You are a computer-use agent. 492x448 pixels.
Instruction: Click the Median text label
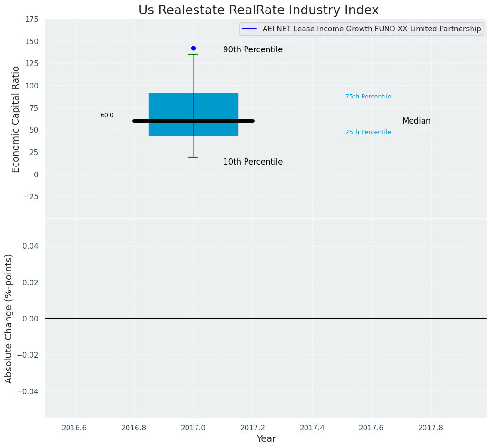pos(416,121)
